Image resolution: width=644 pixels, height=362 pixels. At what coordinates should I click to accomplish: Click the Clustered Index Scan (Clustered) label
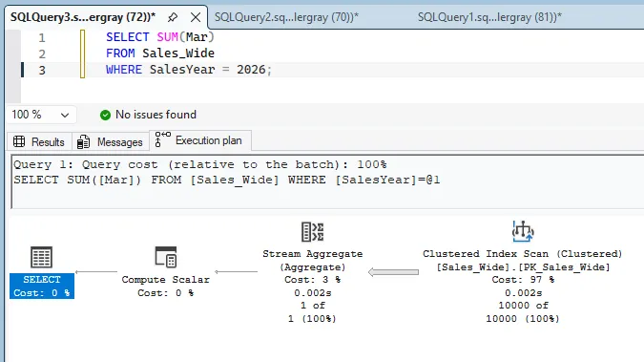523,254
